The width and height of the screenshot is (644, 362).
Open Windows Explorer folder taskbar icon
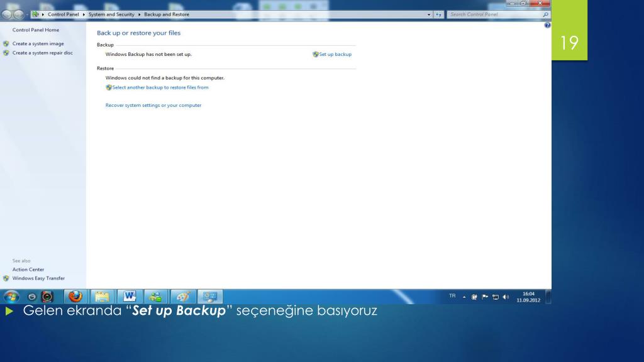click(x=102, y=297)
